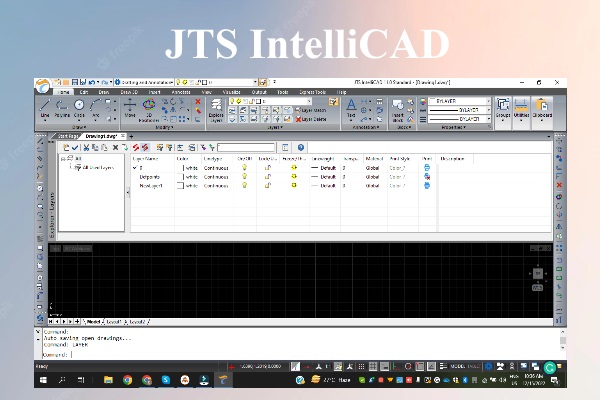Click the Layer Match button in ribbon
The image size is (600, 400).
(x=311, y=110)
